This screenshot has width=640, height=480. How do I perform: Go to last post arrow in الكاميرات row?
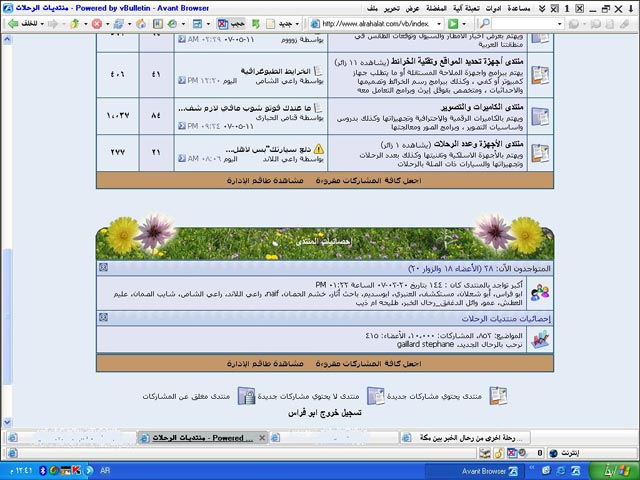(182, 126)
